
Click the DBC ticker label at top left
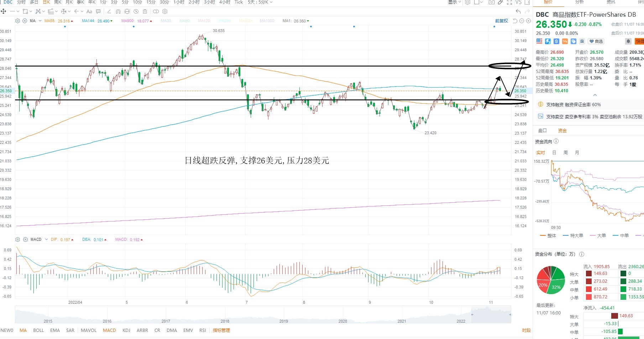pyautogui.click(x=8, y=2)
